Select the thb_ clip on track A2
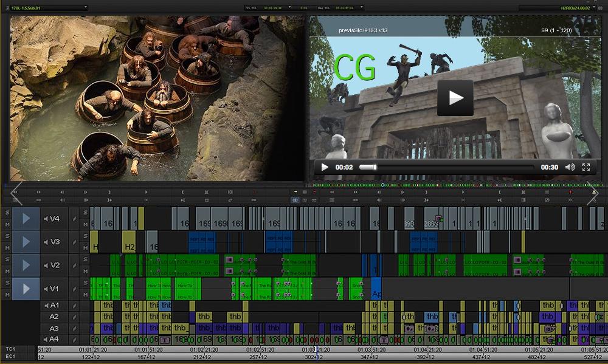 (205, 317)
